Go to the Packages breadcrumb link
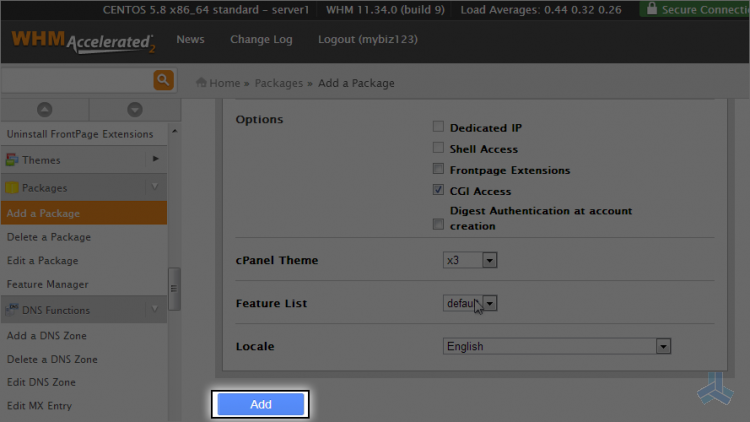 [279, 83]
